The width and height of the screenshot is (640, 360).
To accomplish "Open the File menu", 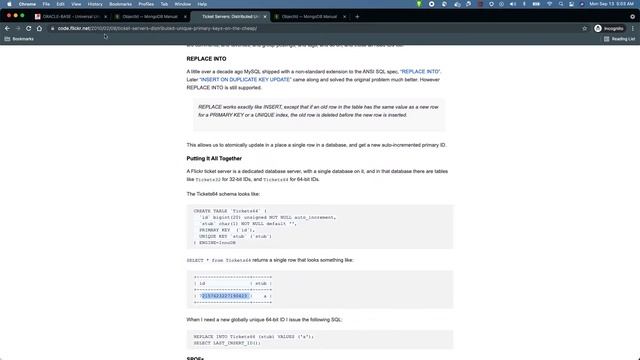I will [46, 4].
